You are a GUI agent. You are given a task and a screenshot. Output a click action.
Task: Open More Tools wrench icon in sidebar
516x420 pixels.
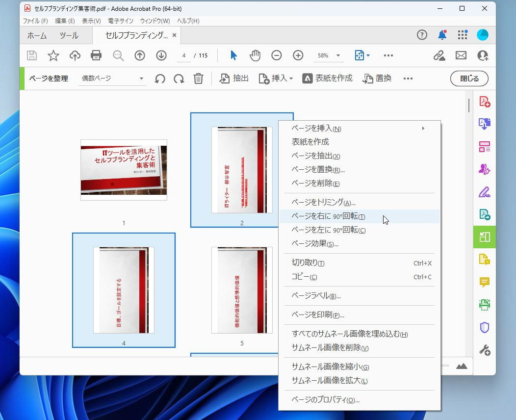click(485, 350)
